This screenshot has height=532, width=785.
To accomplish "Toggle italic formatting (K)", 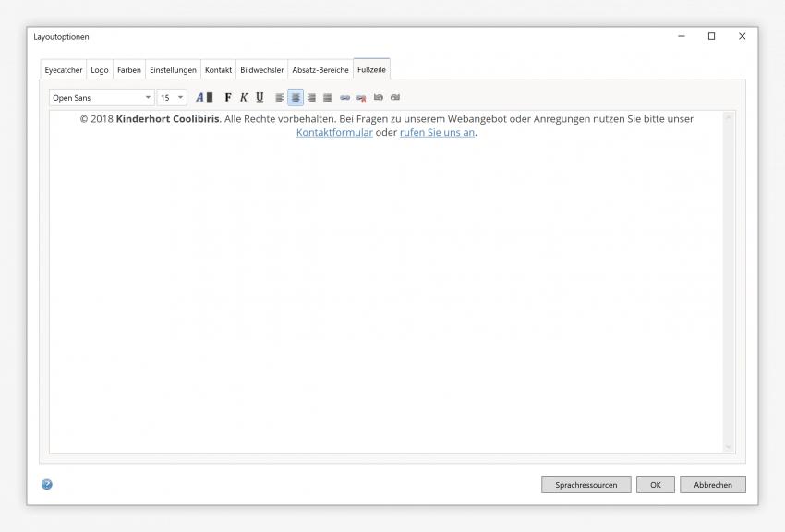I will coord(244,97).
